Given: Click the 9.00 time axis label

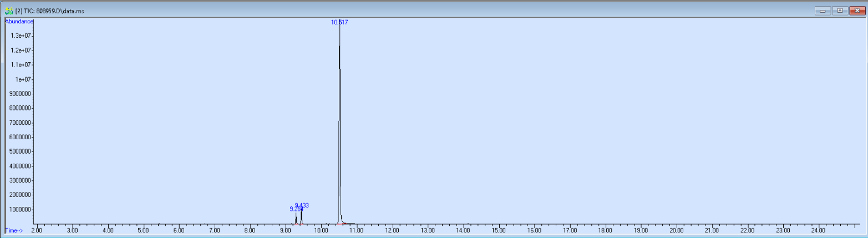Looking at the screenshot, I should [285, 230].
